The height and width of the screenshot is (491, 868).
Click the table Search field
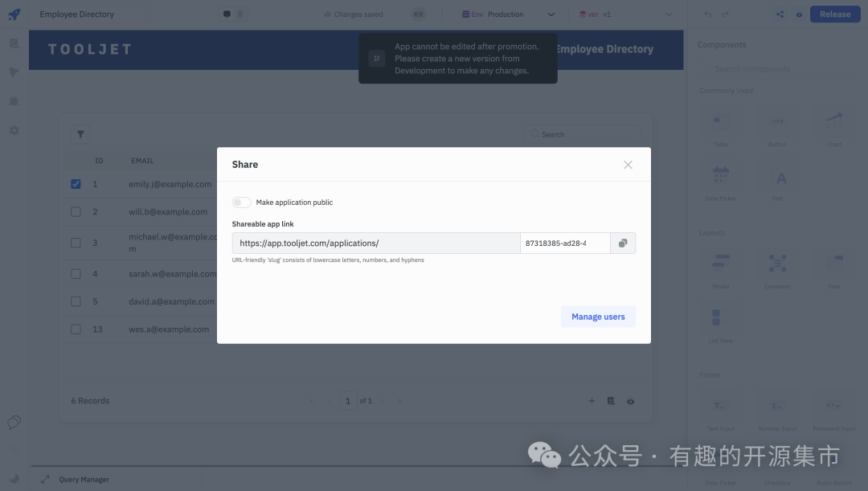(582, 134)
